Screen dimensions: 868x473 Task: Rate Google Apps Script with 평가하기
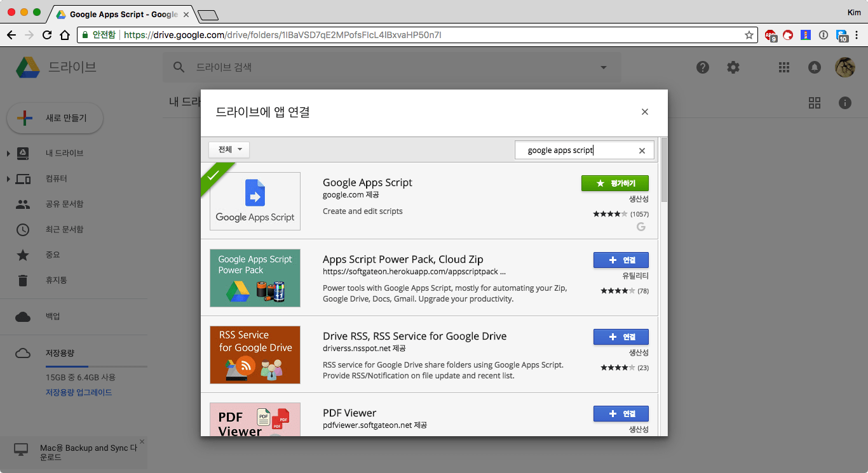614,183
